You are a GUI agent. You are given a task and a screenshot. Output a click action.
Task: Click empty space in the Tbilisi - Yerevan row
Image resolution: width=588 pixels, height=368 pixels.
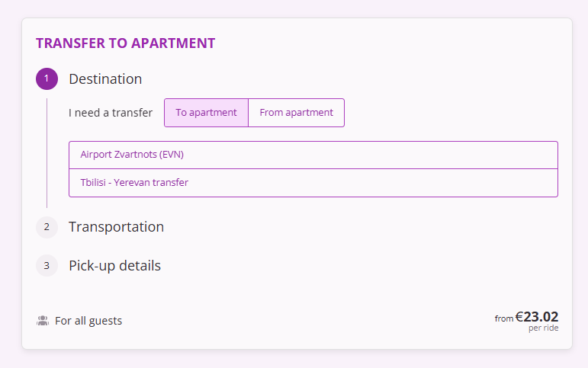[x=371, y=183]
